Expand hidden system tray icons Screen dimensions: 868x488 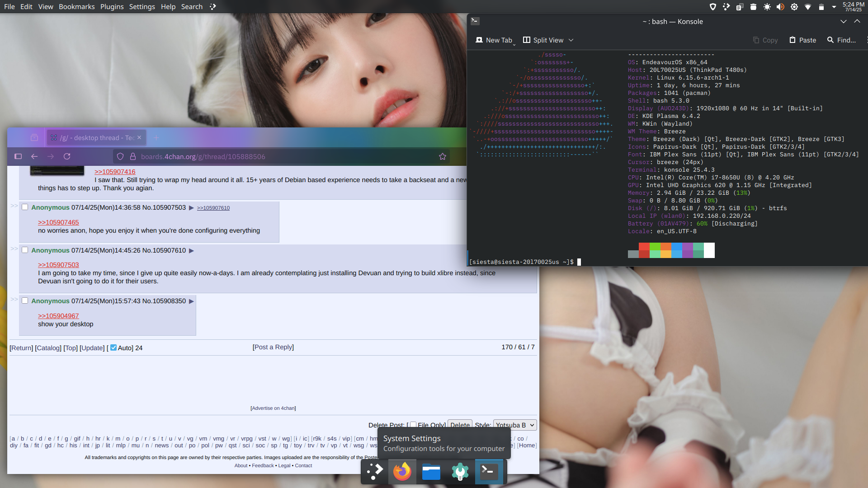click(834, 7)
